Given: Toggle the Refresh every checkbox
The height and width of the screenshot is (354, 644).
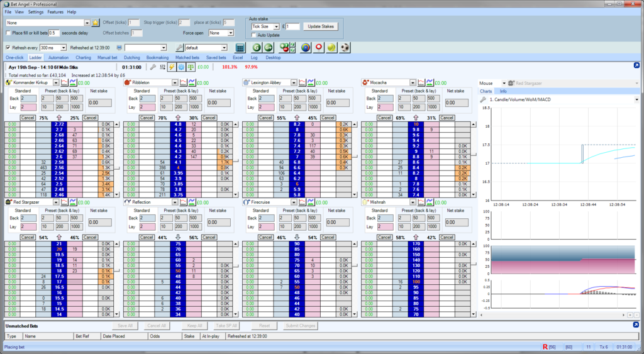Looking at the screenshot, I should click(x=8, y=48).
